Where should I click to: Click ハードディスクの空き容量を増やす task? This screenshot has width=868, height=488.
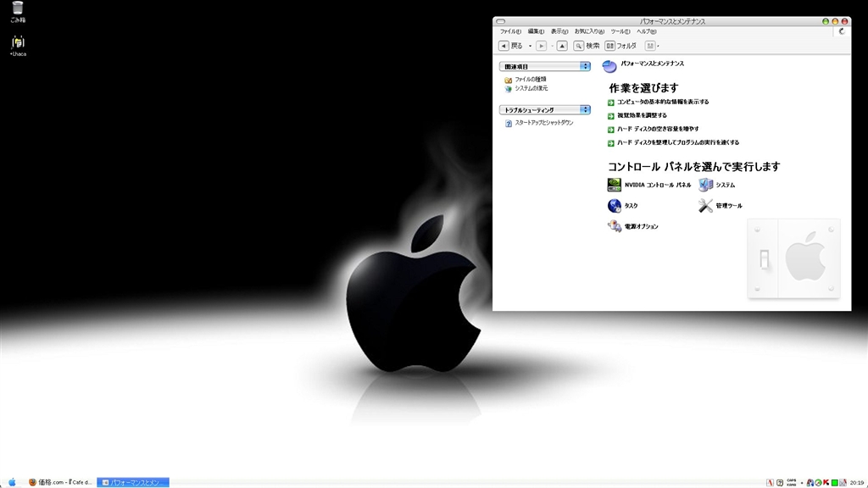tap(658, 129)
